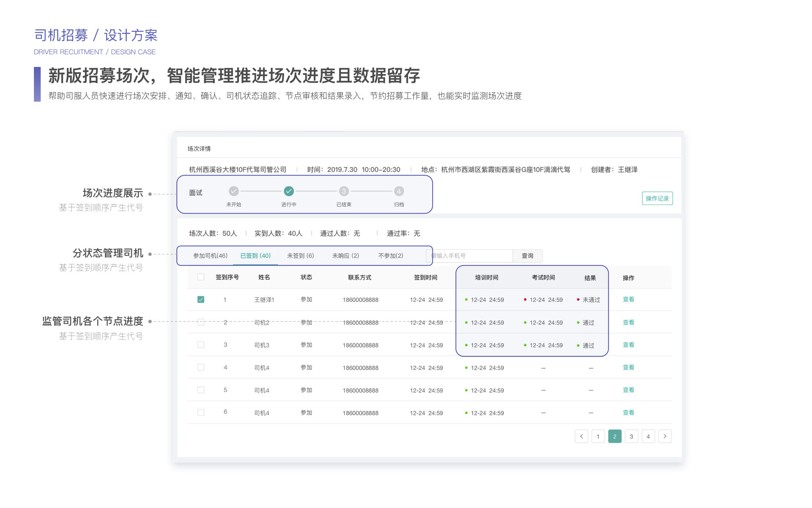Click 查看 link for 王继泽1

pos(628,300)
